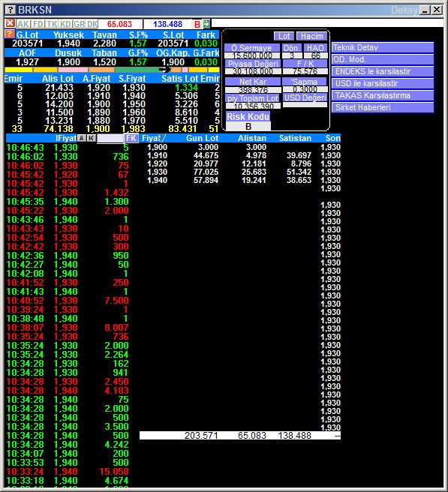Sort by the Gun Lot column header
The width and height of the screenshot is (448, 492).
202,138
